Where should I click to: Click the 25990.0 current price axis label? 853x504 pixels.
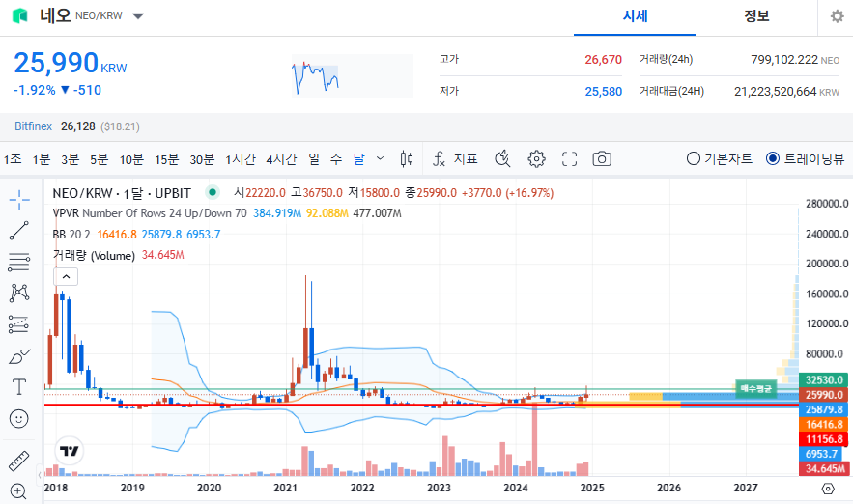(824, 395)
